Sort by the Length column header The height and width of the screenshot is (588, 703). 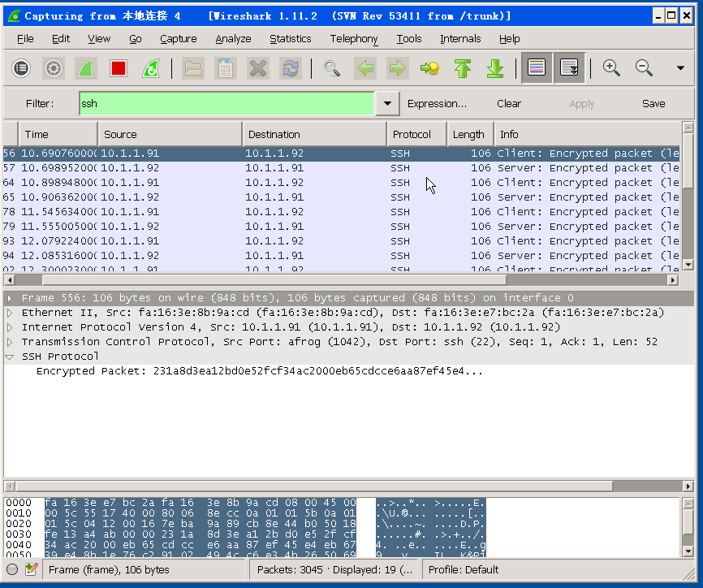tap(470, 134)
